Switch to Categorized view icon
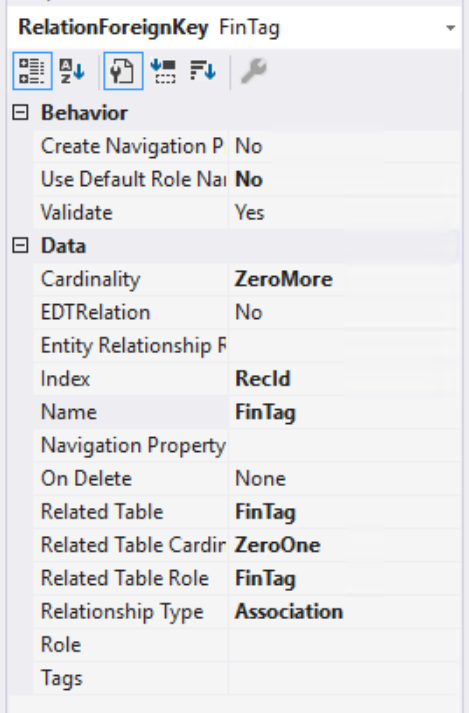The image size is (469, 713). (32, 71)
